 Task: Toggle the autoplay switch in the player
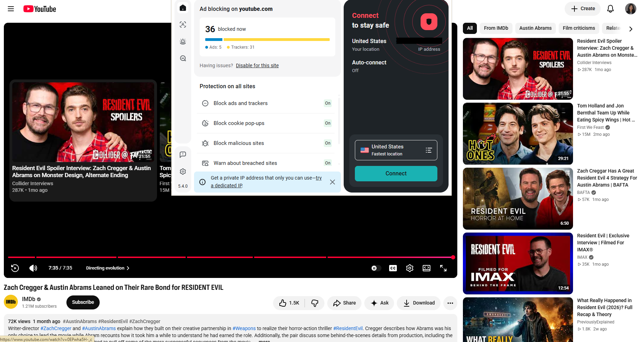(376, 268)
